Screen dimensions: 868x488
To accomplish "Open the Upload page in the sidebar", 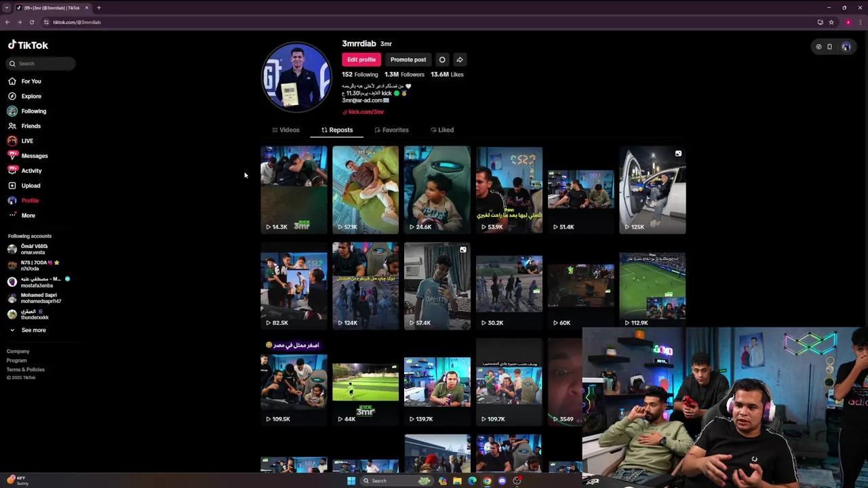I will pos(24,186).
